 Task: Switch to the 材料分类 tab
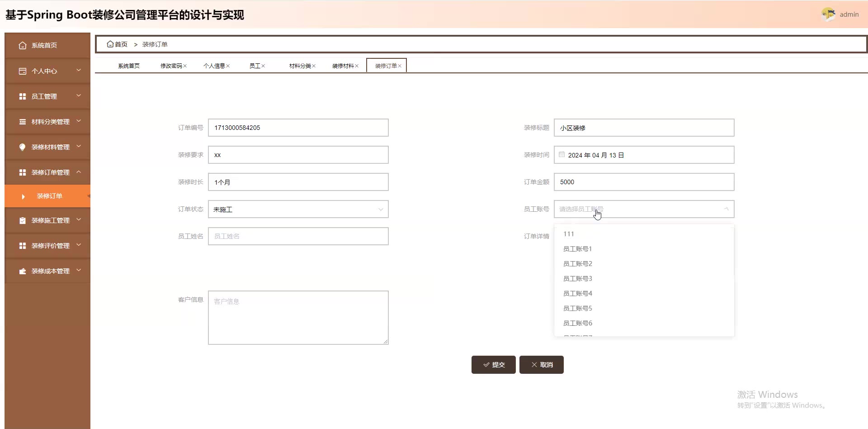300,66
